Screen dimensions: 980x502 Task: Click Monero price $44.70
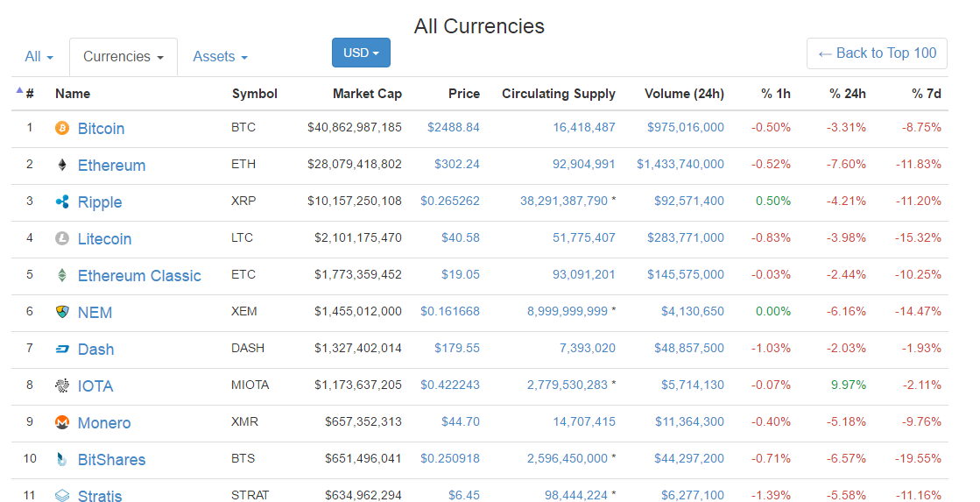(461, 422)
